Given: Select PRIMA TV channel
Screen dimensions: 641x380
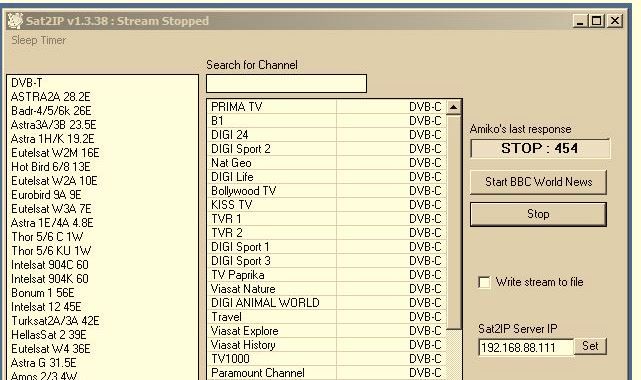Looking at the screenshot, I should [x=327, y=107].
